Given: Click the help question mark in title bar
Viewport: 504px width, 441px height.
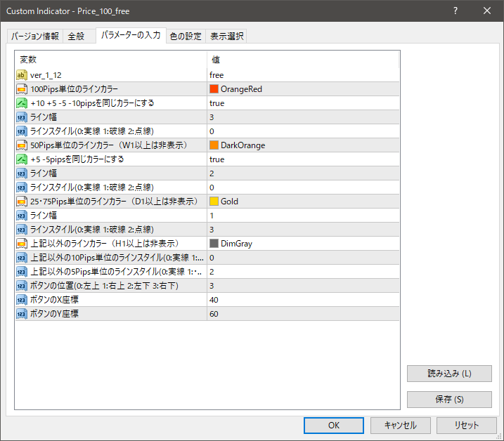Looking at the screenshot, I should 455,11.
